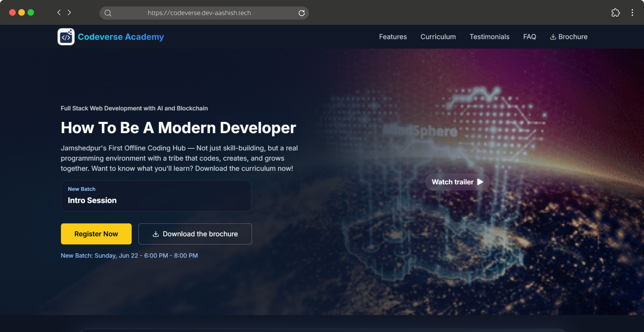Go forward with browser forward arrow
The width and height of the screenshot is (644, 332).
click(69, 12)
